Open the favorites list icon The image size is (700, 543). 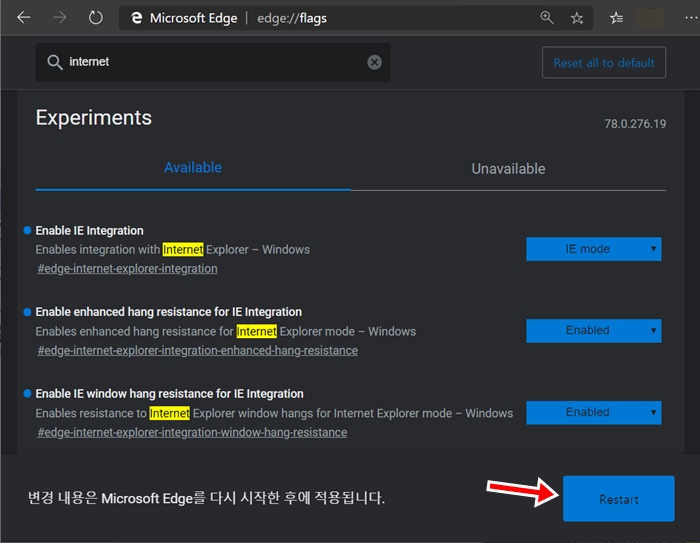point(617,18)
